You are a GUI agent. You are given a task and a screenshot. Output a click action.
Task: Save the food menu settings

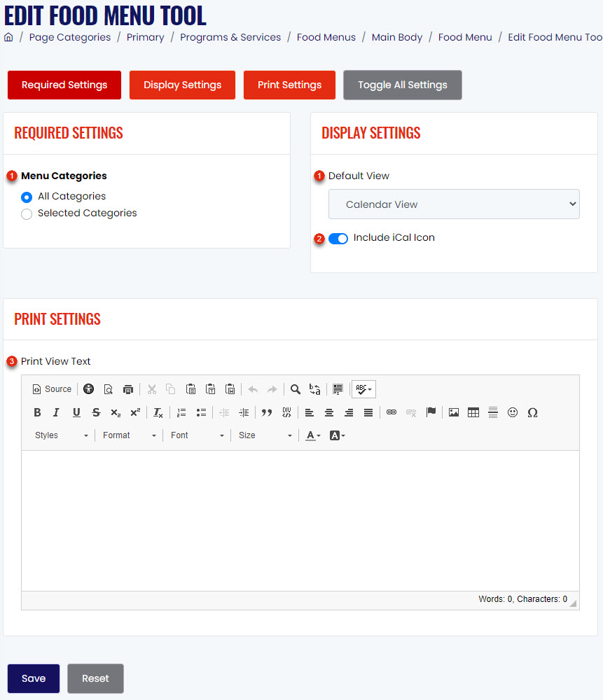pyautogui.click(x=34, y=678)
